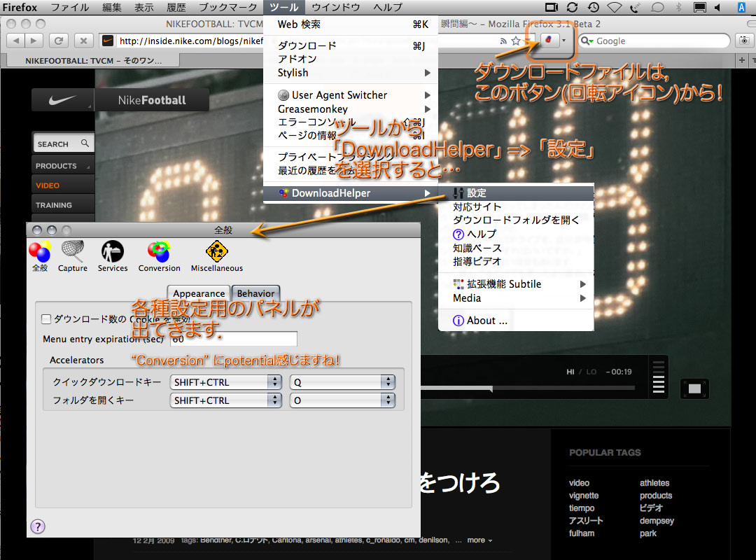Select 設定 in the DownloadHelper submenu
The image size is (756, 560).
(516, 193)
